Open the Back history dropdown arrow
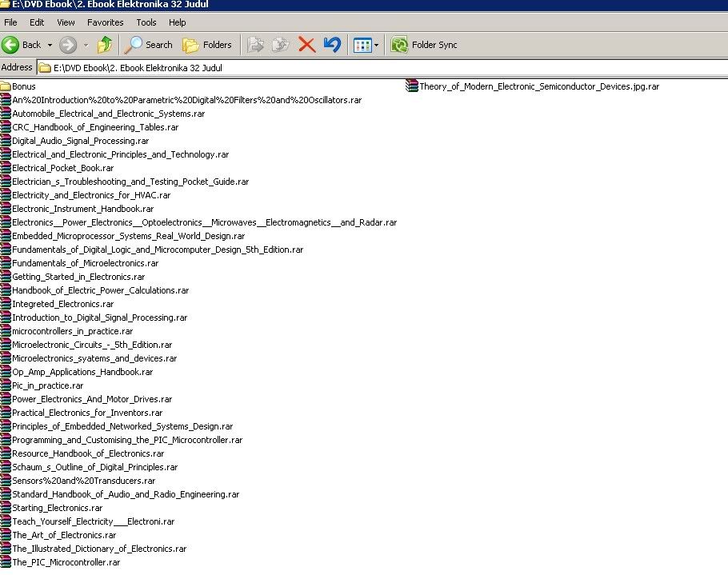Image resolution: width=728 pixels, height=575 pixels. click(50, 45)
